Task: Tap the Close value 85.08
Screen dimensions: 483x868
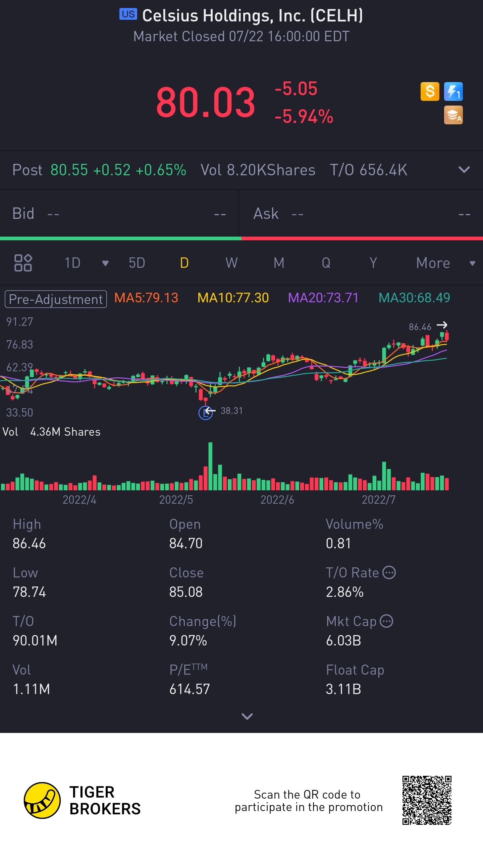Action: click(186, 592)
